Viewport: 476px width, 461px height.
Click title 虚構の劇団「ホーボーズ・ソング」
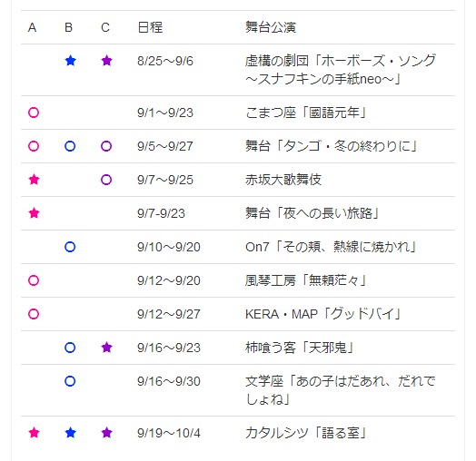[341, 70]
